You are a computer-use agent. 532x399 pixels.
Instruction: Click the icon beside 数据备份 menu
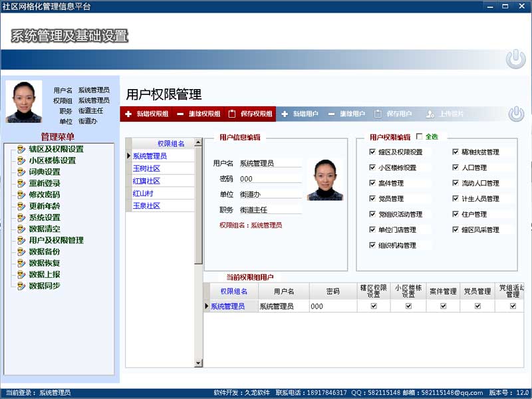(x=21, y=251)
